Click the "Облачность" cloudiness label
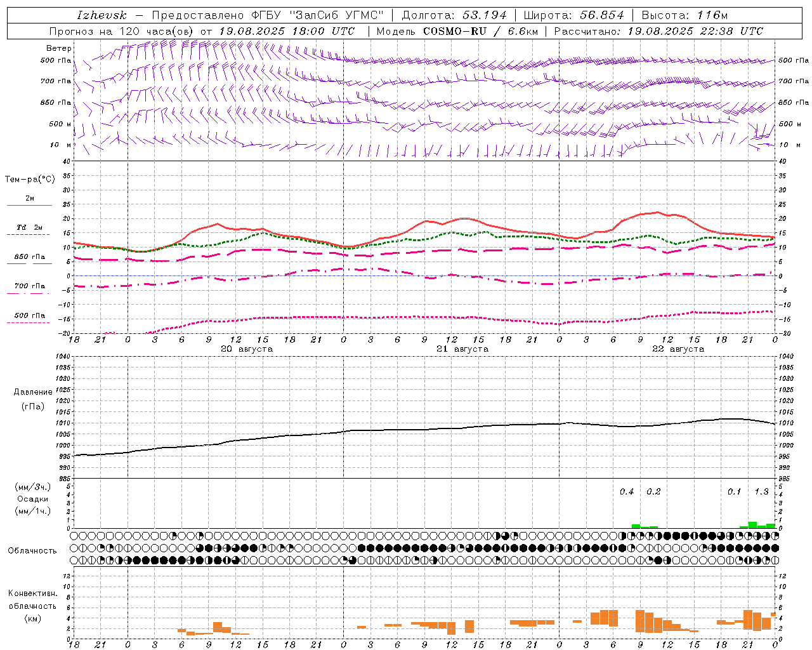Image resolution: width=812 pixels, height=650 pixels. click(x=32, y=550)
